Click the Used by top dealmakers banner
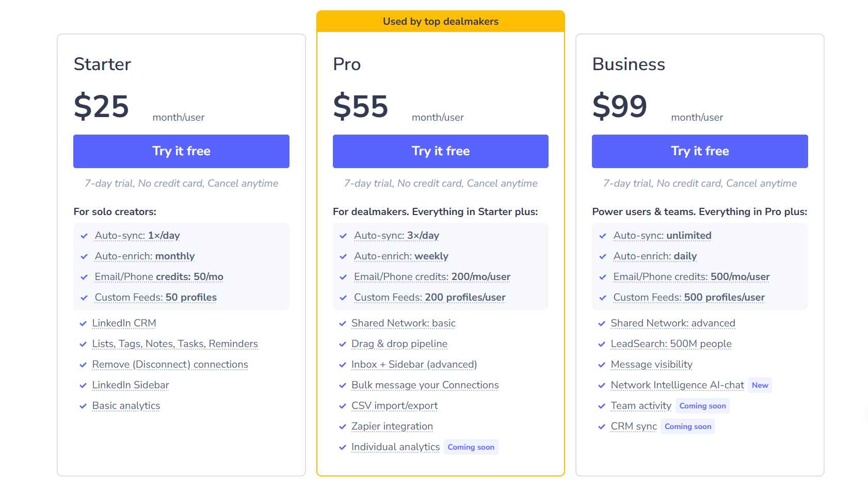 click(440, 21)
